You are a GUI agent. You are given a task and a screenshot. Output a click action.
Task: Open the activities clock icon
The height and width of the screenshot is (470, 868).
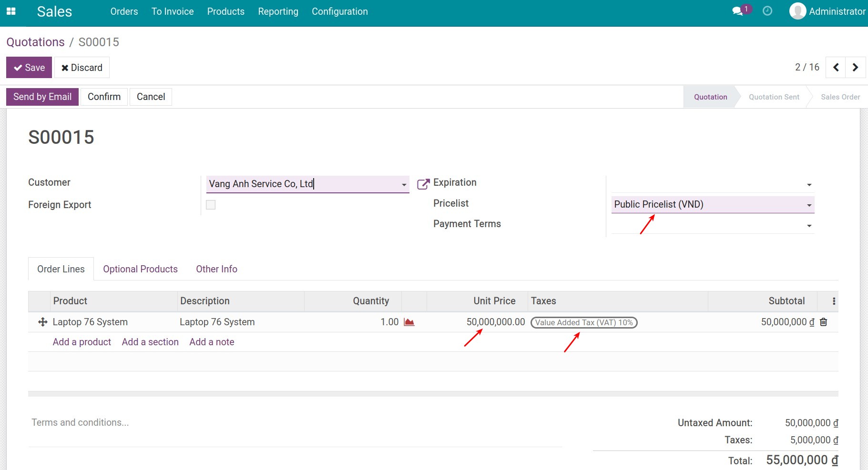click(766, 10)
